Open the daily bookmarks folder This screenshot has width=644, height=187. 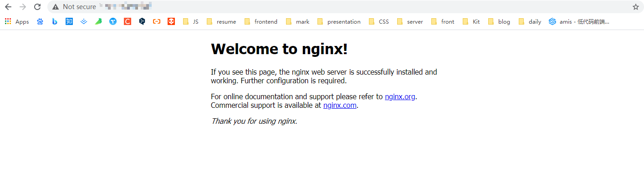point(530,21)
